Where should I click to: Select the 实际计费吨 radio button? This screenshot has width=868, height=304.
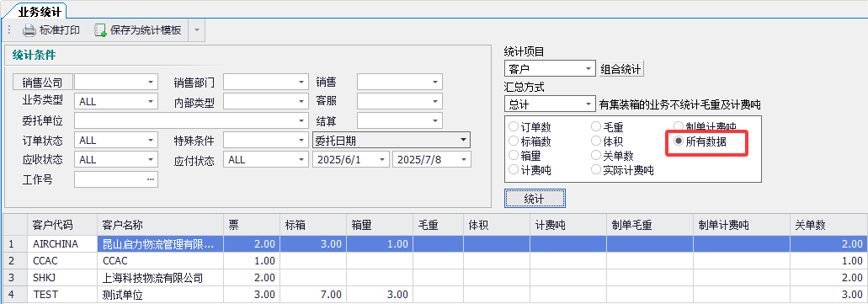pyautogui.click(x=596, y=171)
